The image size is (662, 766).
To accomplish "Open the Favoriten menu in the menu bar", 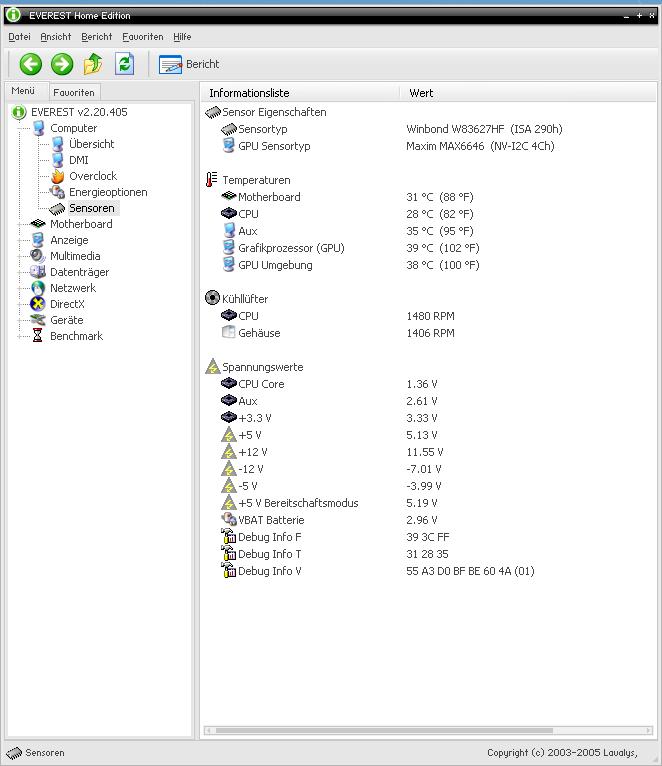I will pyautogui.click(x=143, y=37).
